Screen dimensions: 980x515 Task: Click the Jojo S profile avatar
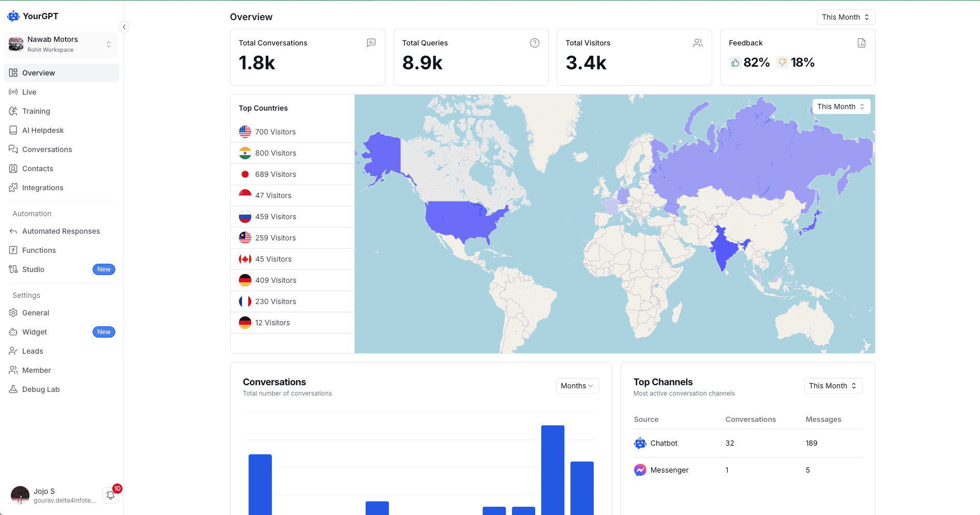(20, 495)
